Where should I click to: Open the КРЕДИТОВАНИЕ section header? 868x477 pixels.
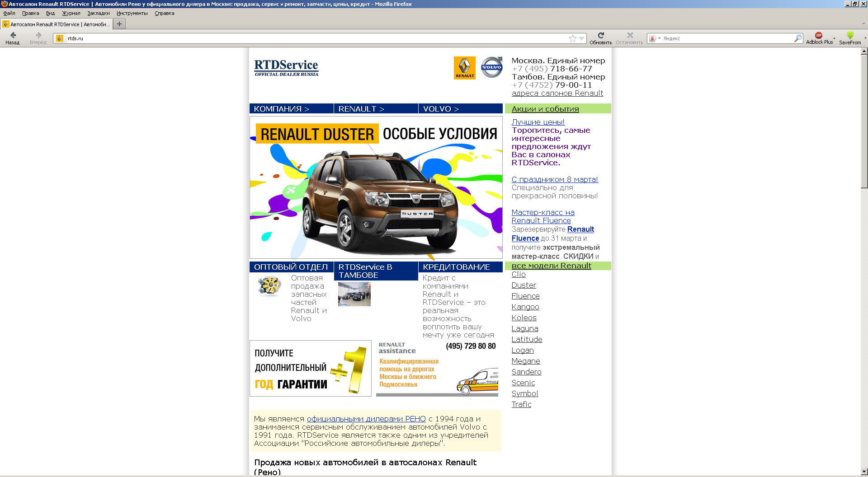pos(460,267)
